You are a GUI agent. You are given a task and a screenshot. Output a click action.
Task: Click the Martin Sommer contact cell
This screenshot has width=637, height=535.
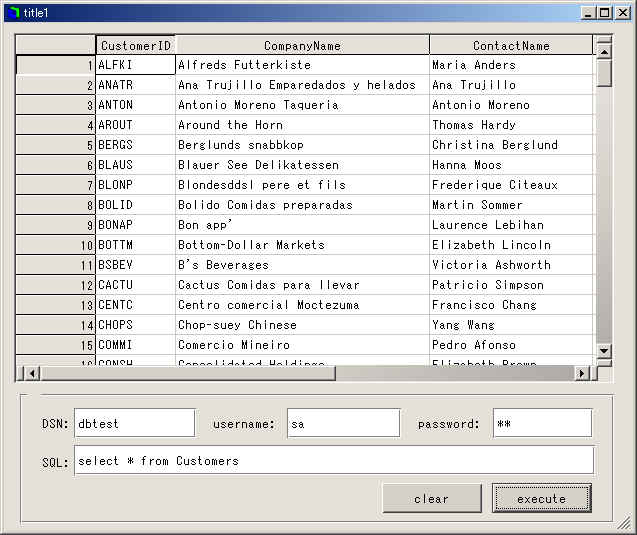pos(511,205)
